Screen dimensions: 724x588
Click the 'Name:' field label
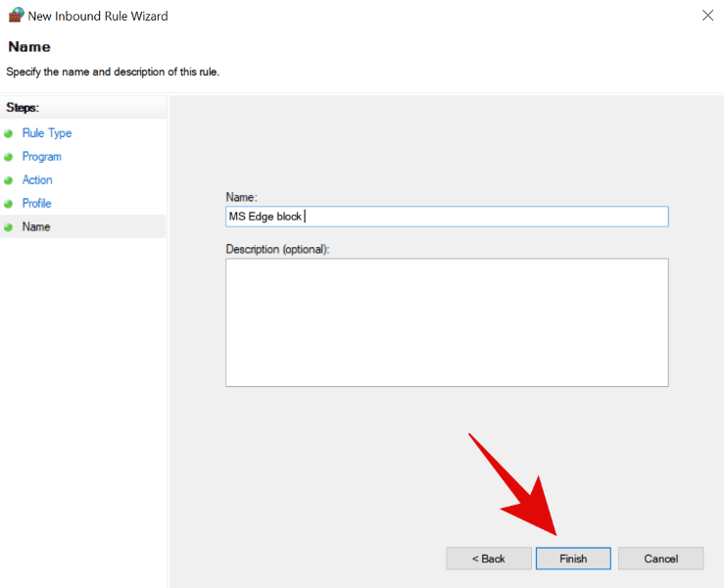tap(241, 197)
